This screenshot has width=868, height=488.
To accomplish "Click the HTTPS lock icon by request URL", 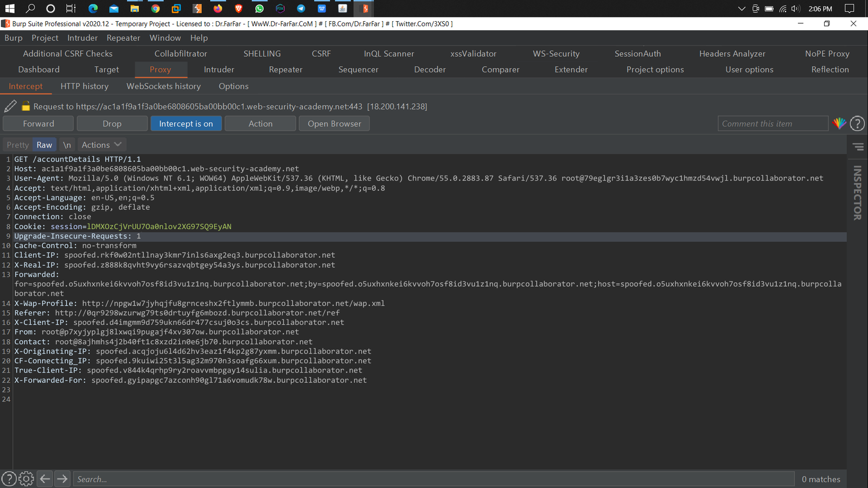I will pos(25,106).
